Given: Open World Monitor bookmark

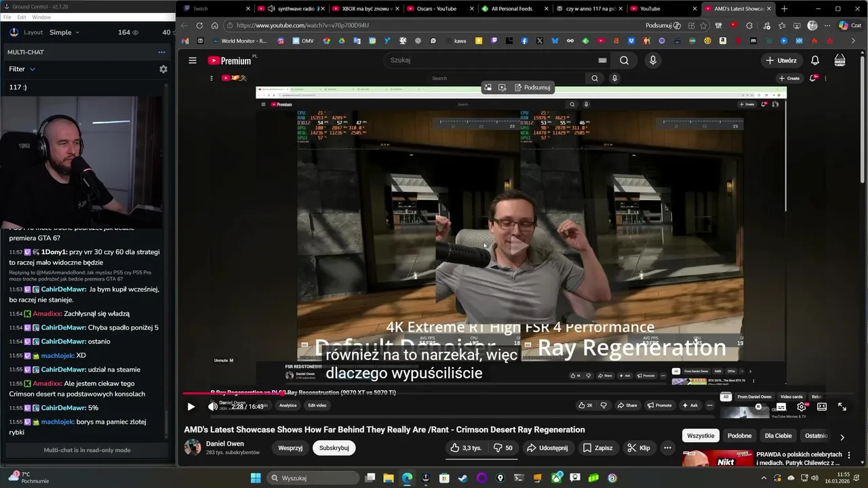Looking at the screenshot, I should 239,41.
